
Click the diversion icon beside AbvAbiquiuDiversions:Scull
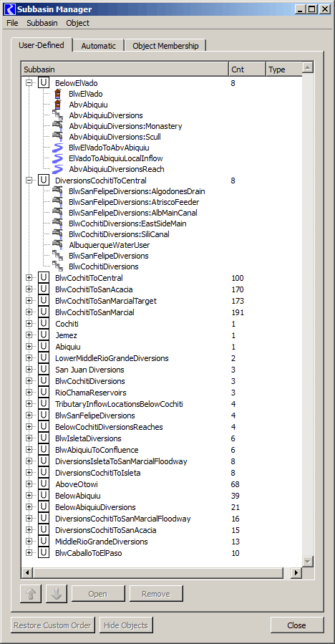[x=58, y=137]
